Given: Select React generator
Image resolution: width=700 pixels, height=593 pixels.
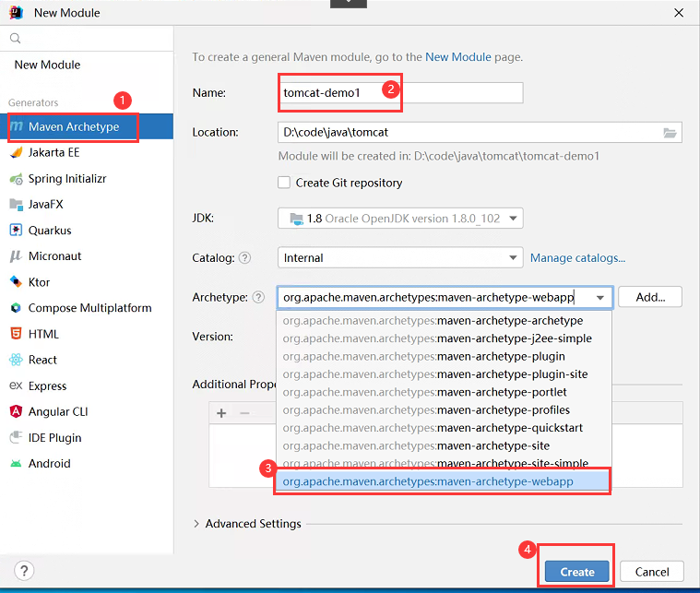Looking at the screenshot, I should (x=87, y=360).
